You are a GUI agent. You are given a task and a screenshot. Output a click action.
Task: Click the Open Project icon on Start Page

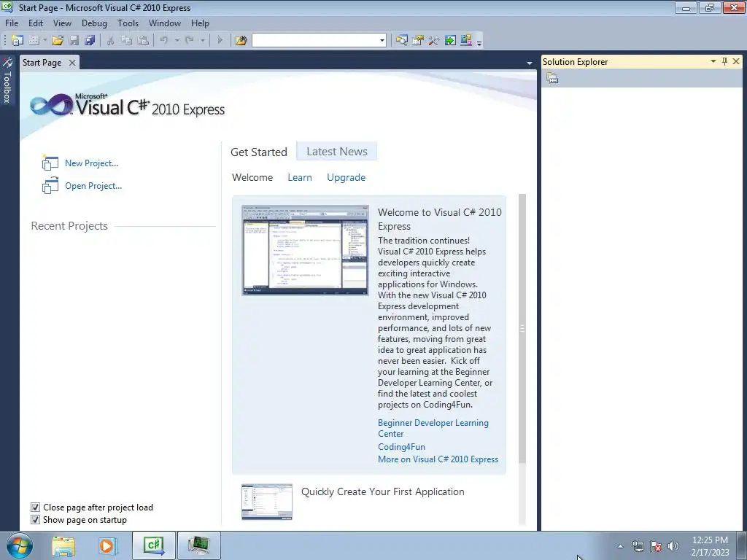pyautogui.click(x=50, y=186)
